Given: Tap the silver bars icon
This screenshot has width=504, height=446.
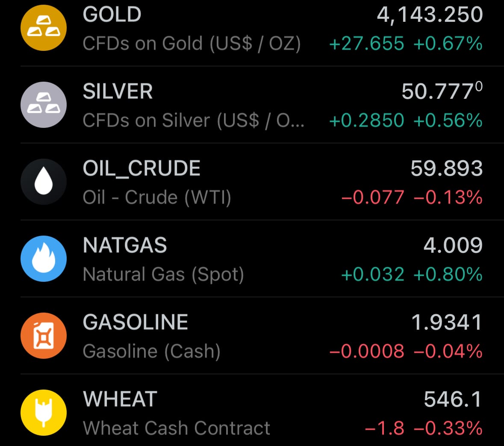Looking at the screenshot, I should pos(44,105).
